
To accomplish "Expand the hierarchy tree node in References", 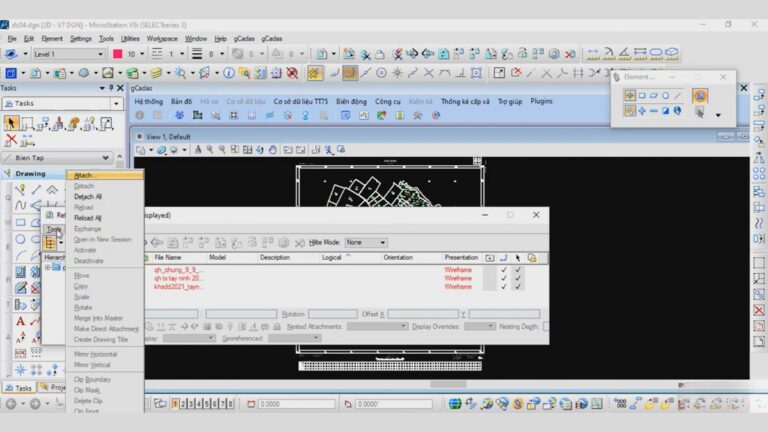I will point(48,267).
